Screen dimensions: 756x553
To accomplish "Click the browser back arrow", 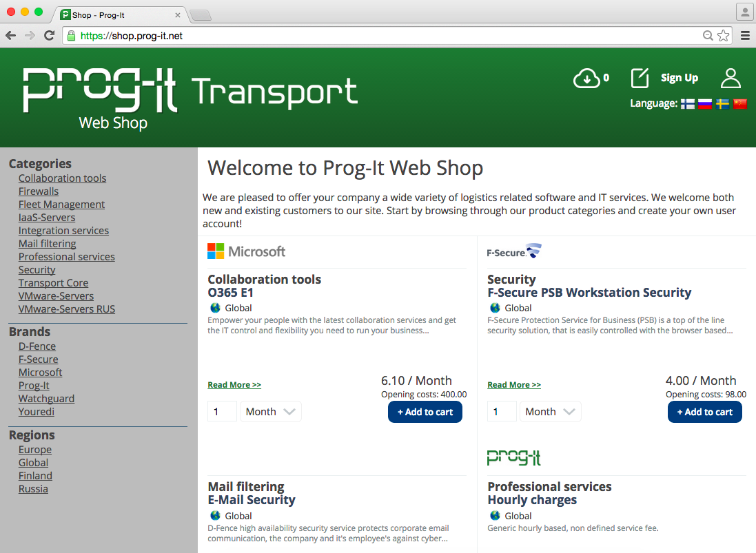I will (10, 35).
